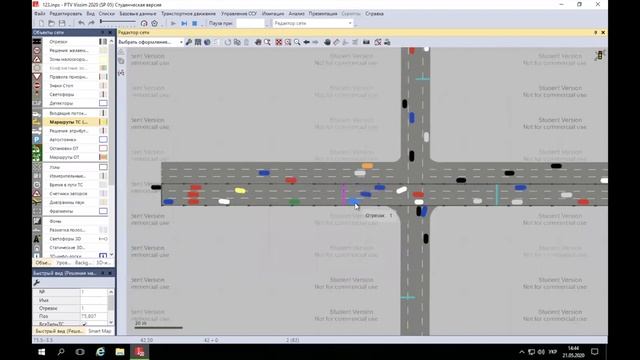Select the Отрезки links object icon
The image size is (640, 360).
[x=37, y=42]
